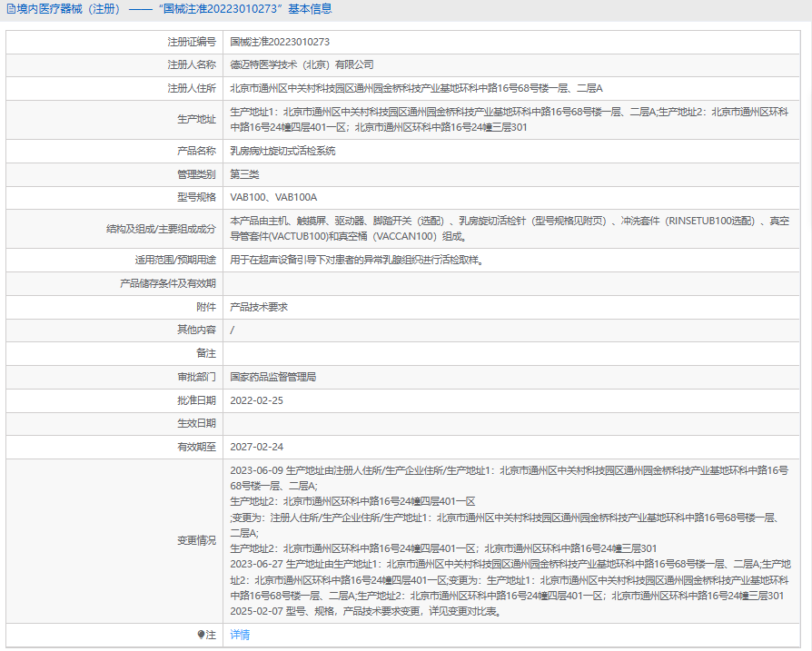The image size is (812, 651).
Task: Click the document icon before 境内医疗器械
Action: click(x=11, y=9)
